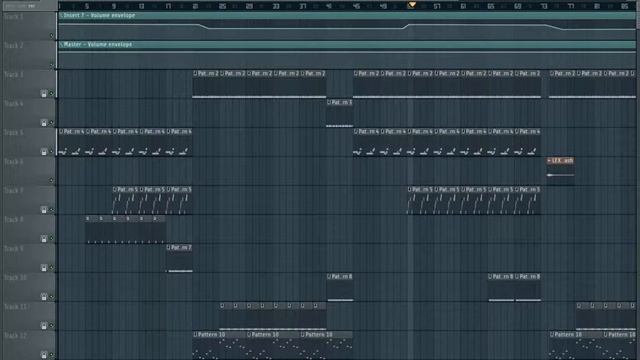Mute Track 2 with its switch

point(51,65)
